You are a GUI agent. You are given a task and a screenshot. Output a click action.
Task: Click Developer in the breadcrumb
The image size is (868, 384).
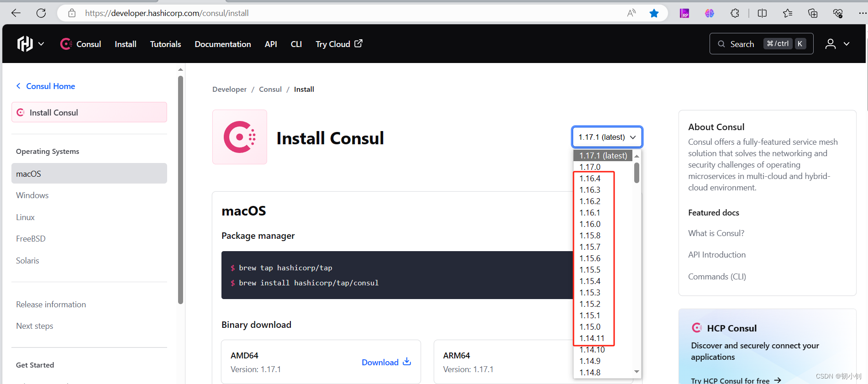pos(229,89)
